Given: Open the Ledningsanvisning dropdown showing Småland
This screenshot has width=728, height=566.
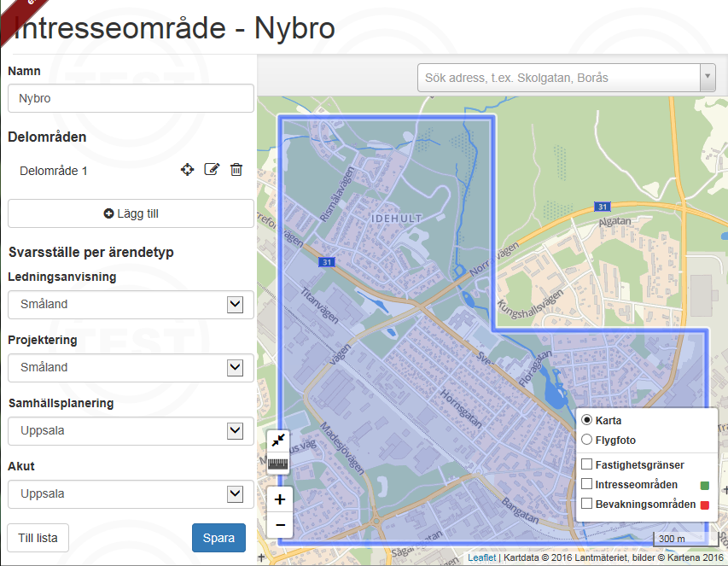Looking at the screenshot, I should tap(130, 304).
